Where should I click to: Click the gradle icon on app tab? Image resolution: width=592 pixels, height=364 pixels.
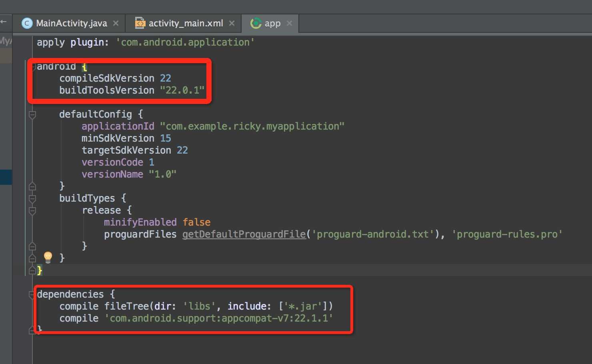[256, 23]
